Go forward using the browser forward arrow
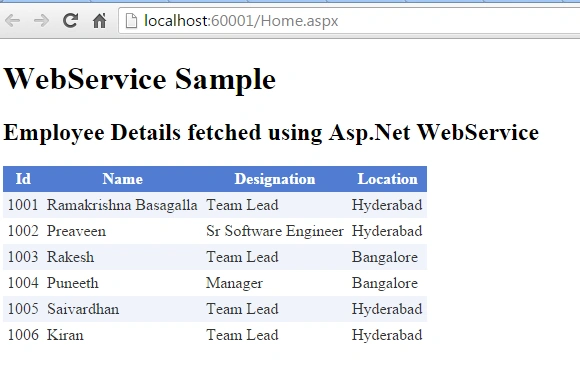This screenshot has height=368, width=580. click(41, 21)
